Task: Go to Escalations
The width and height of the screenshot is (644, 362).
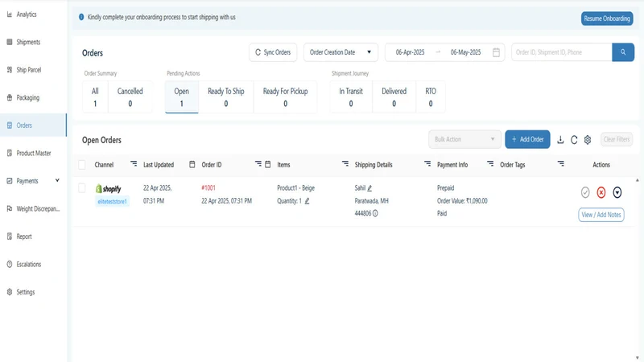Action: click(29, 265)
